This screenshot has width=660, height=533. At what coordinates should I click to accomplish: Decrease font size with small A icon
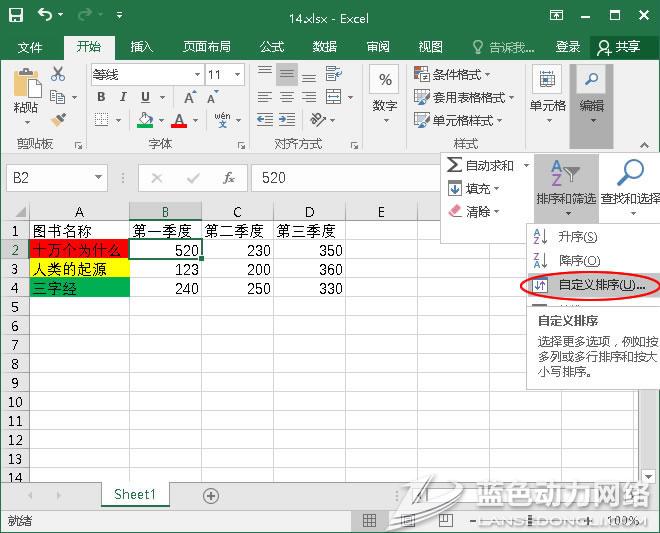pos(213,97)
